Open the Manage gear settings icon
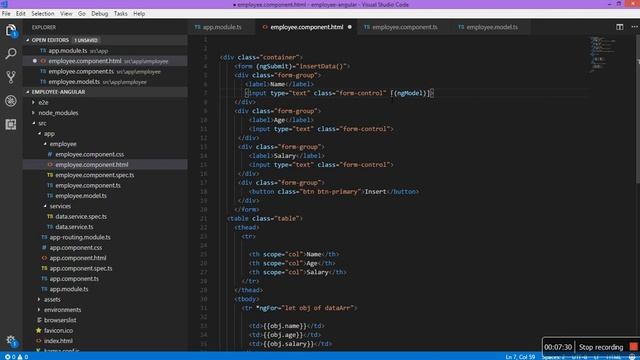The height and width of the screenshot is (360, 640). click(x=11, y=340)
